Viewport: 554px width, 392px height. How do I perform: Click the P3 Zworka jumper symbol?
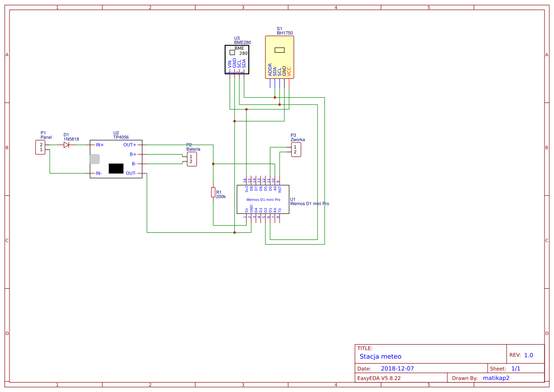pyautogui.click(x=295, y=150)
